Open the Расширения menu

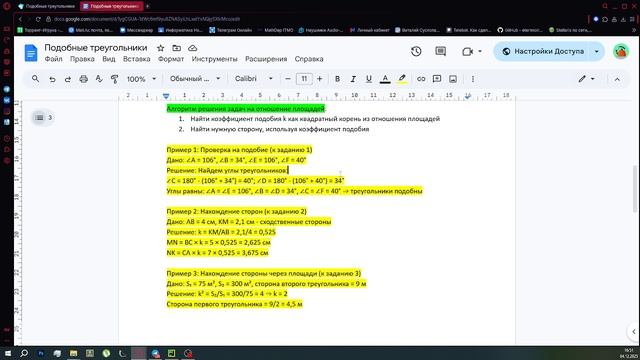click(266, 59)
